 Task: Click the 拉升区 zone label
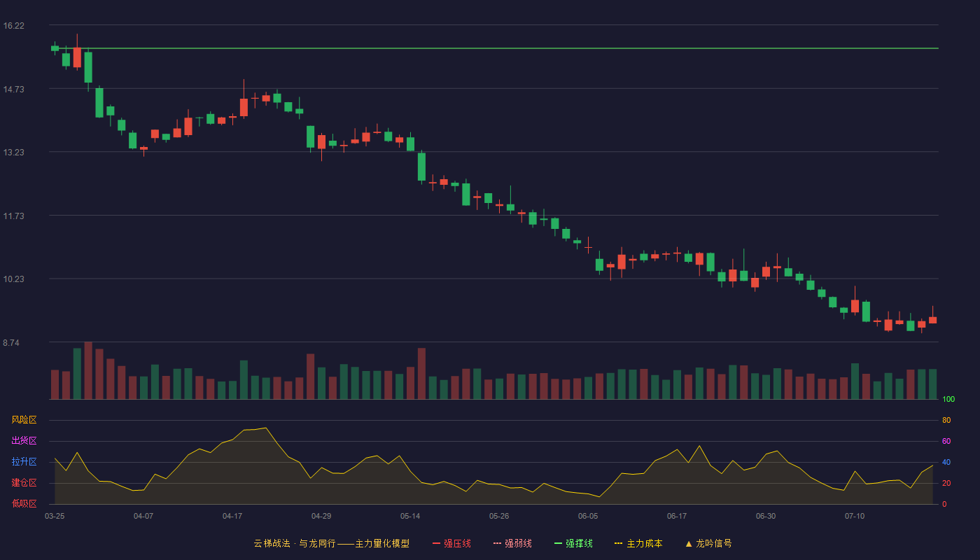(x=24, y=462)
